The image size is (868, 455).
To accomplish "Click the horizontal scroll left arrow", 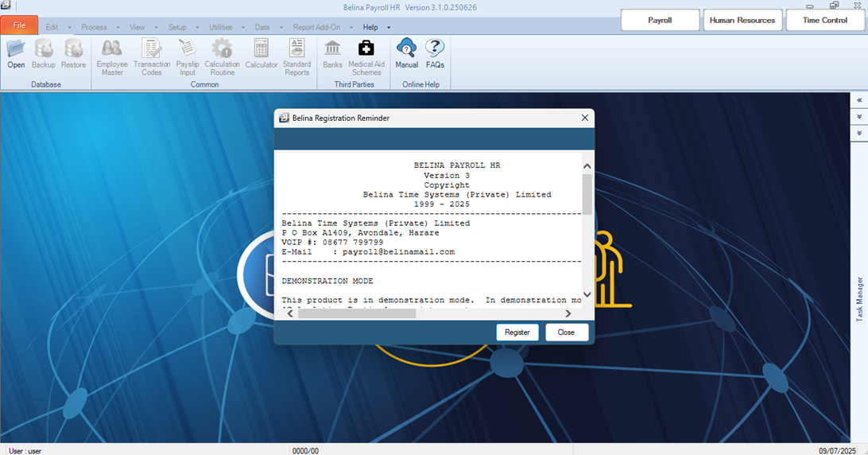I will [291, 313].
